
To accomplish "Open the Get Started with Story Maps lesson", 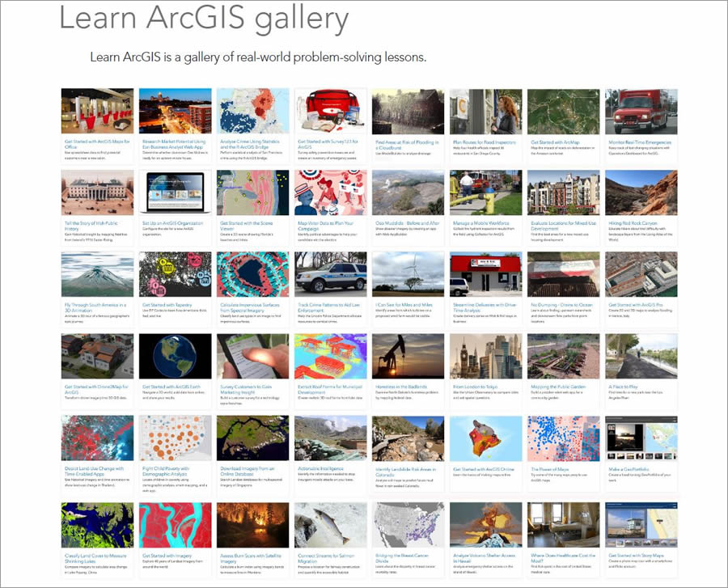I will (x=639, y=557).
